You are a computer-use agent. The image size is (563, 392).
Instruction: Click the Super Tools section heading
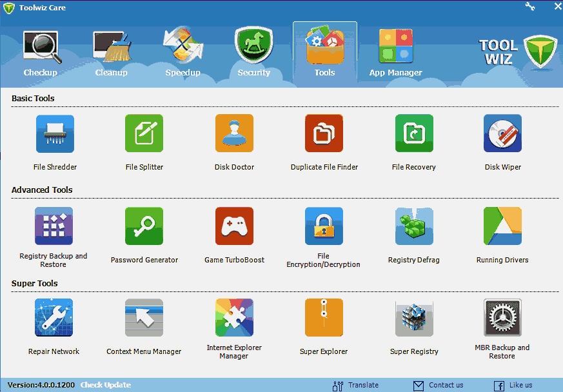[34, 283]
